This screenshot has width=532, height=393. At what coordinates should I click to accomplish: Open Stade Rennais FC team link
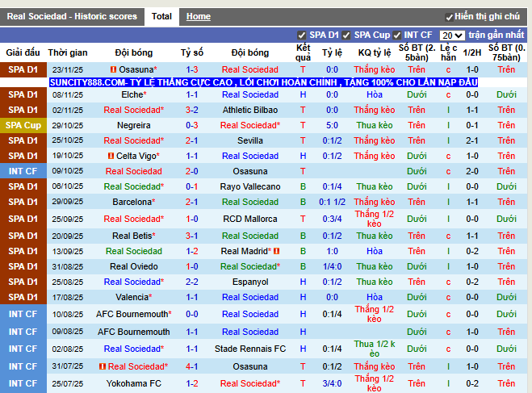pos(250,349)
